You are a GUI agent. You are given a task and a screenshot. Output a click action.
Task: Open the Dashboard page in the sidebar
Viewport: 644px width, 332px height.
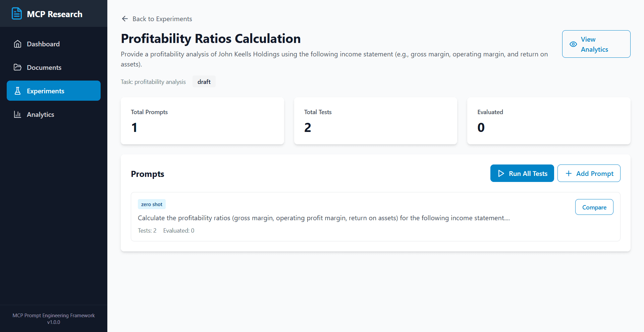[43, 44]
